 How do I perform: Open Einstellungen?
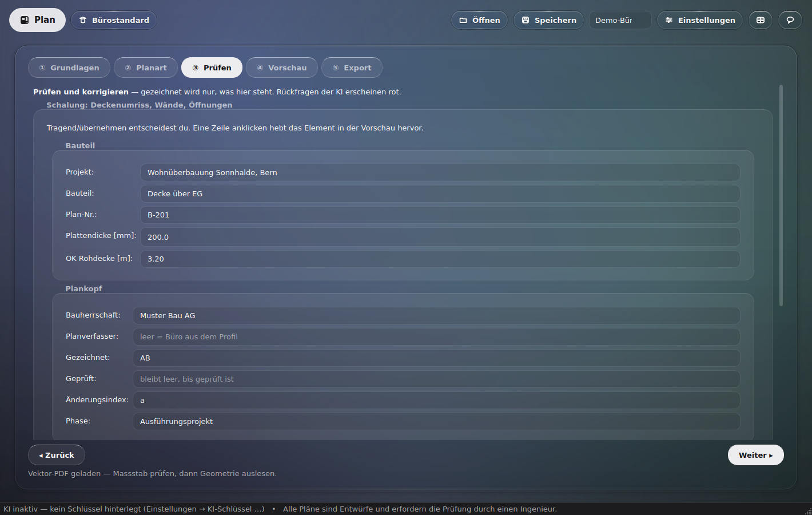click(700, 20)
